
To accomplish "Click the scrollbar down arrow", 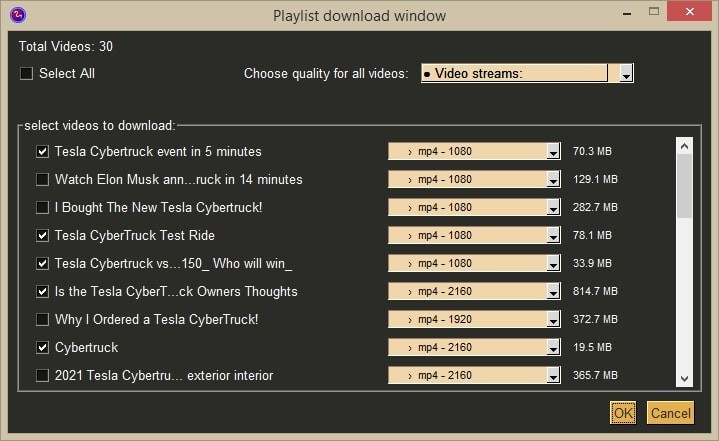I will [684, 378].
